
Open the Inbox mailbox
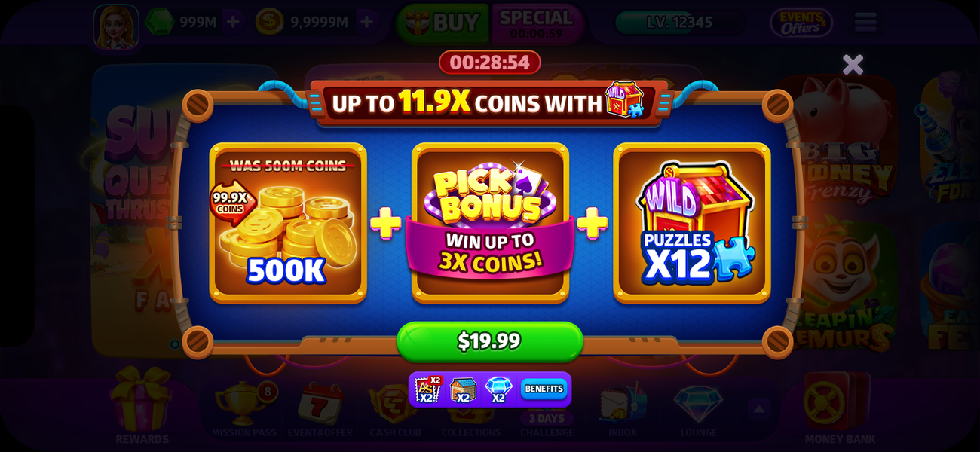pyautogui.click(x=623, y=411)
